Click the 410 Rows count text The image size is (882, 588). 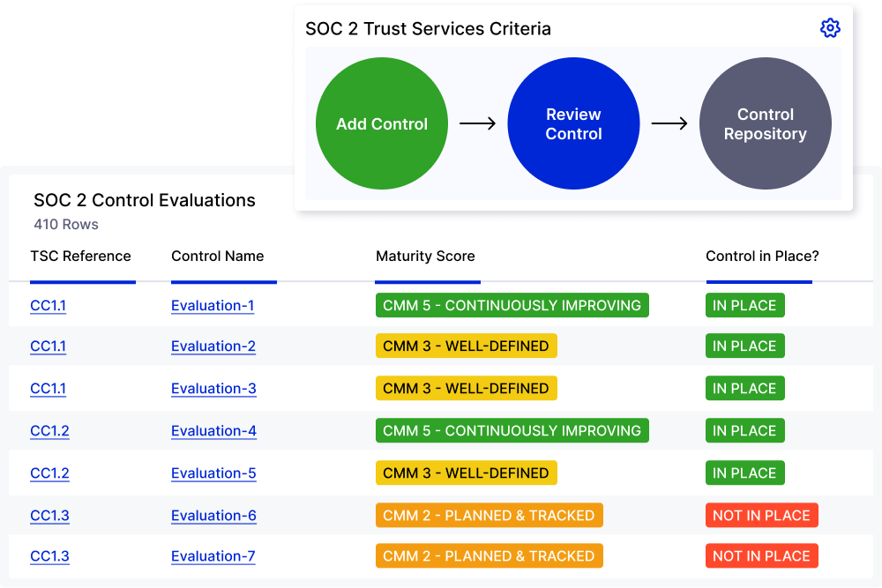pyautogui.click(x=66, y=224)
